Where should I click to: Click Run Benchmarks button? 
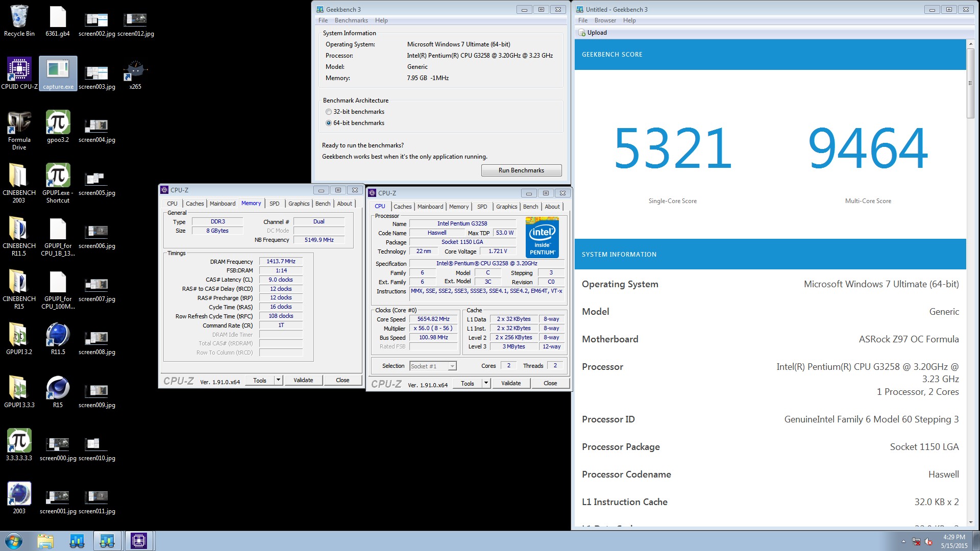(x=521, y=170)
